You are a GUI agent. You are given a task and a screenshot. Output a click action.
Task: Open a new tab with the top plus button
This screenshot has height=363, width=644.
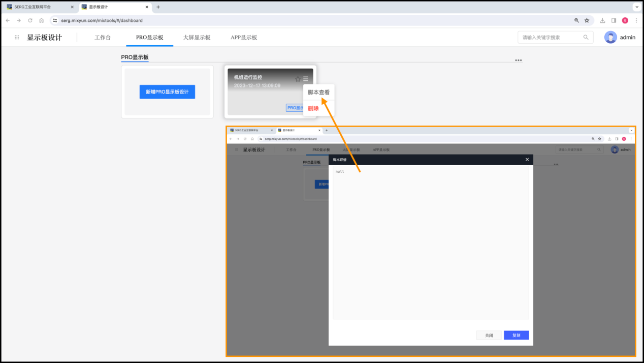pyautogui.click(x=158, y=7)
